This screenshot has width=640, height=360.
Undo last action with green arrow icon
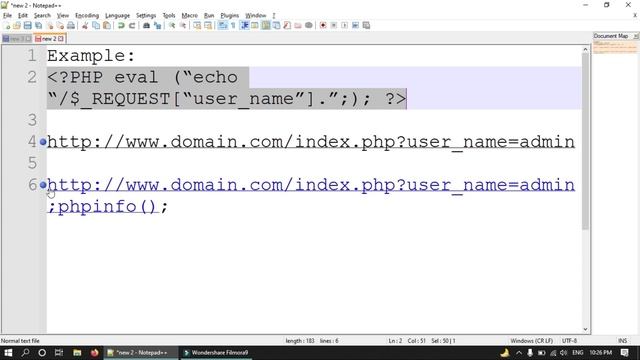pyautogui.click(x=121, y=25)
